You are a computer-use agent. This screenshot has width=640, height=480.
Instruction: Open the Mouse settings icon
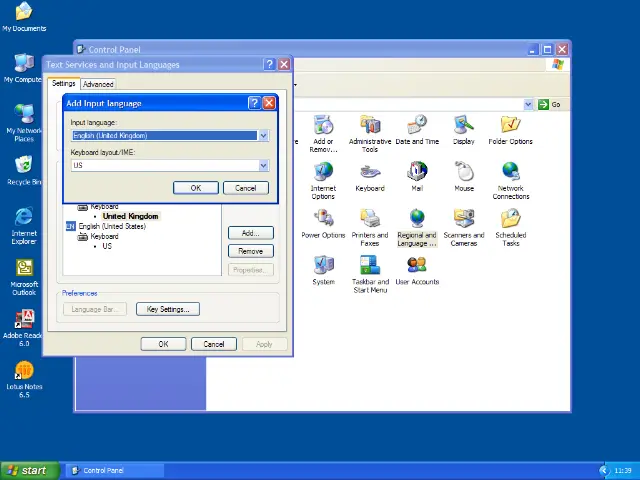pyautogui.click(x=464, y=173)
